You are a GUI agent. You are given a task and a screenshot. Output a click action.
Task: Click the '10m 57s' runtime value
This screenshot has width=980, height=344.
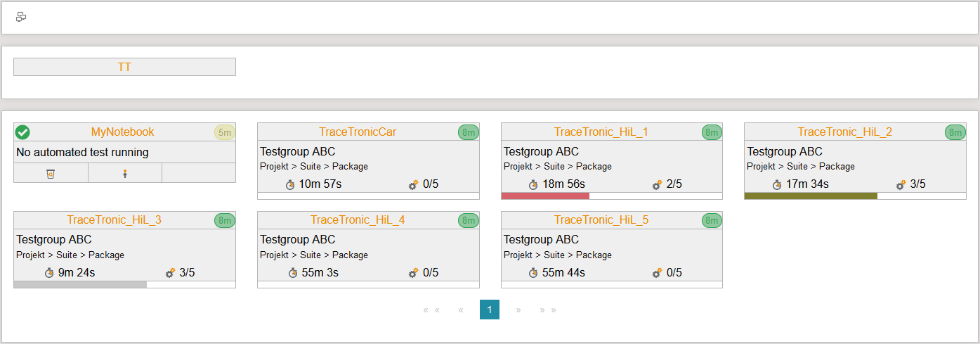(320, 185)
